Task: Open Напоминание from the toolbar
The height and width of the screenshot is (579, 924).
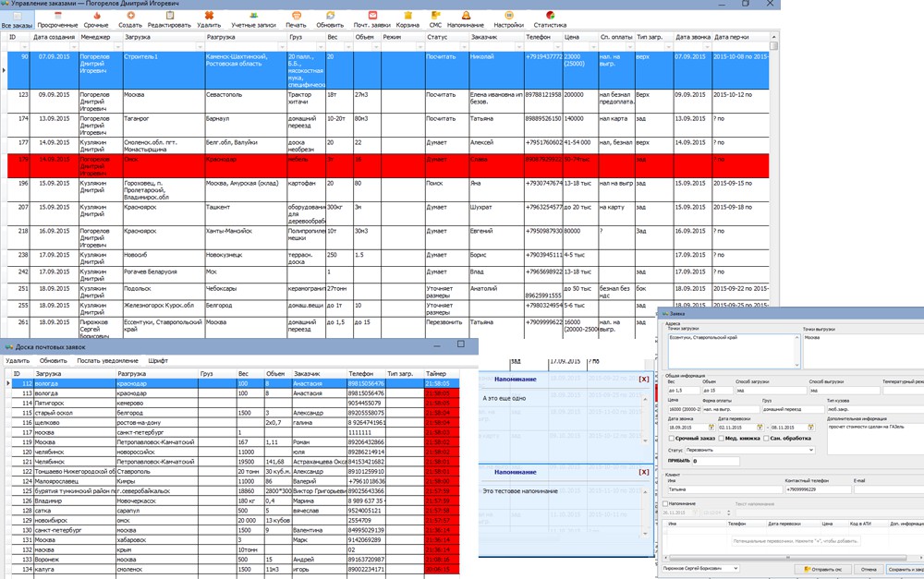Action: [x=466, y=19]
